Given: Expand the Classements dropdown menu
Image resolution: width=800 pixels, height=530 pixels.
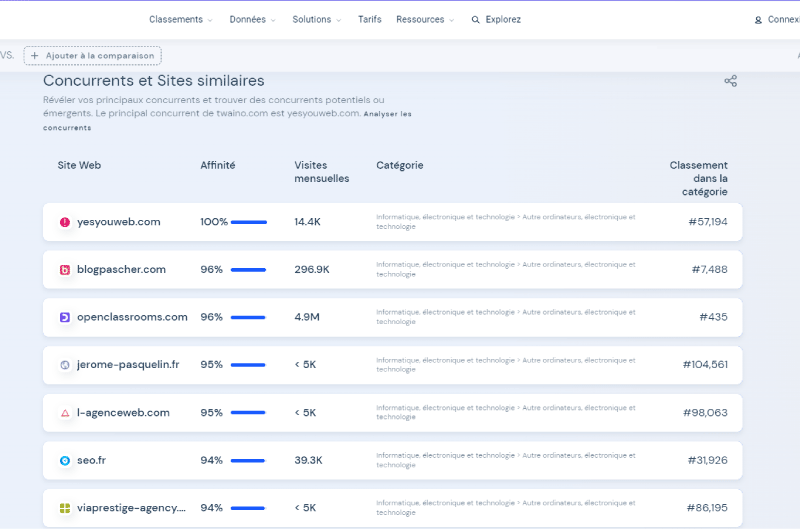Looking at the screenshot, I should coord(181,19).
